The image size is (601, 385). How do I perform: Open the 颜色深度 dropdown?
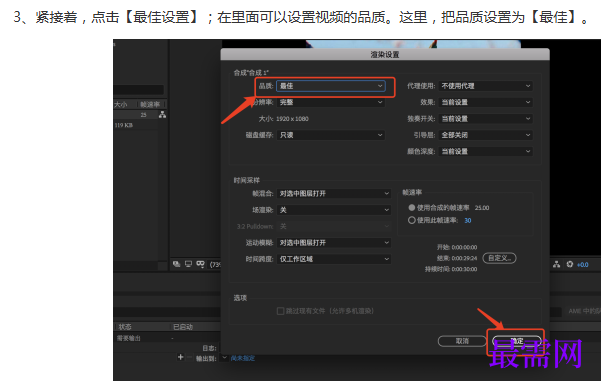[x=485, y=151]
